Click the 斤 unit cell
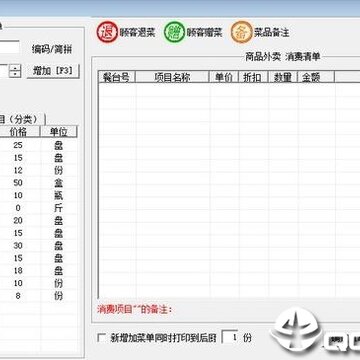Image resolution: width=360 pixels, height=360 pixels. click(x=59, y=208)
